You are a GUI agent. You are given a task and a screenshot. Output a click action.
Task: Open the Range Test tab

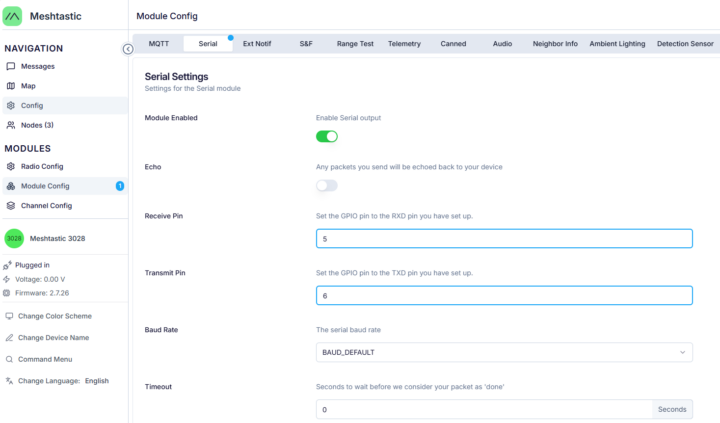pyautogui.click(x=355, y=44)
